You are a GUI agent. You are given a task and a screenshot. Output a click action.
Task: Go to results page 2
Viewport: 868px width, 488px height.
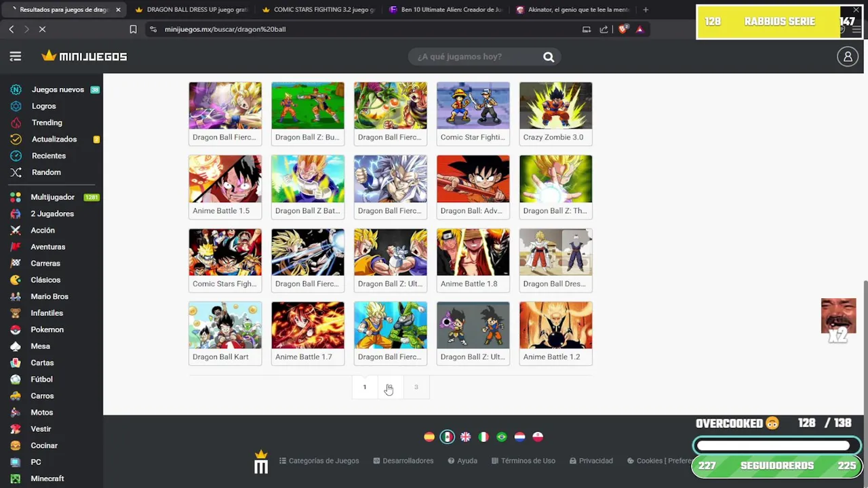pos(390,387)
